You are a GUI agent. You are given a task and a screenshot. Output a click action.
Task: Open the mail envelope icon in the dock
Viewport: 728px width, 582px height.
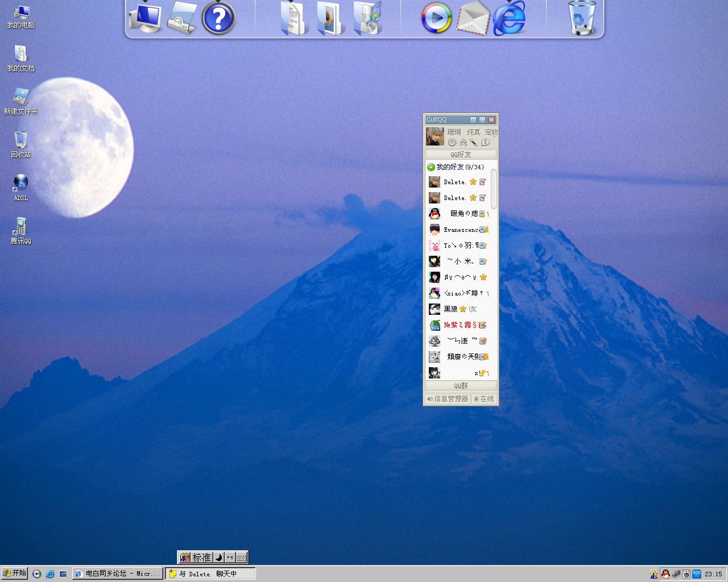[473, 18]
